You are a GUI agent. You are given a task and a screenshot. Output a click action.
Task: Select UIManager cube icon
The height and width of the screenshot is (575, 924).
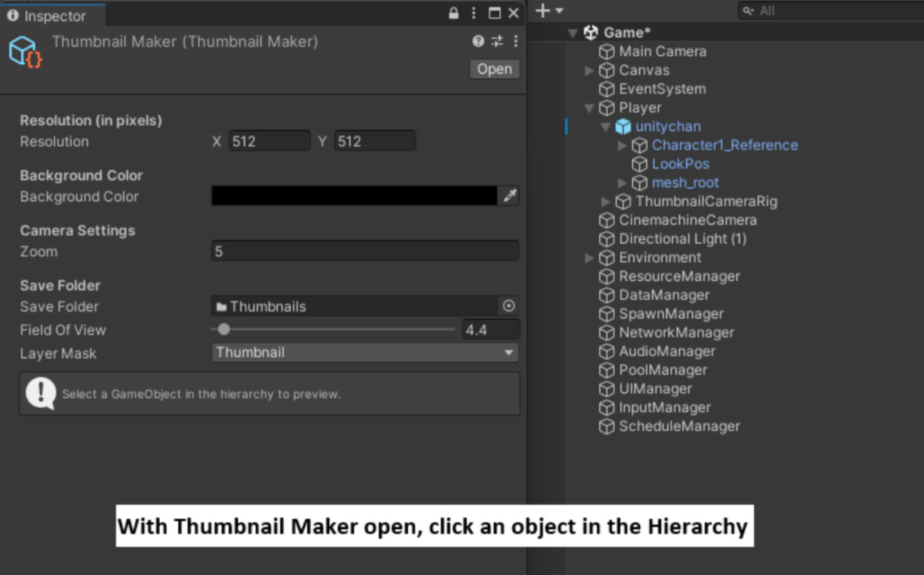tap(607, 389)
